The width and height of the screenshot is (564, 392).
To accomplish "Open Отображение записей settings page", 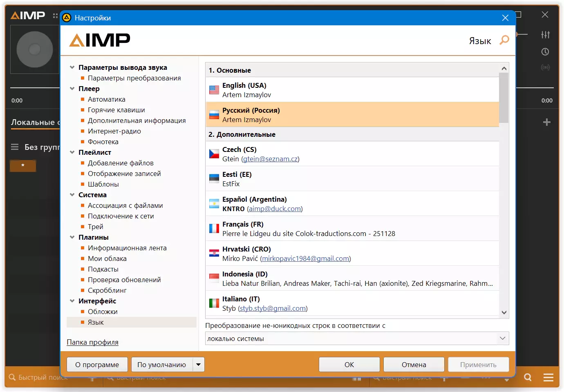I will tap(124, 174).
